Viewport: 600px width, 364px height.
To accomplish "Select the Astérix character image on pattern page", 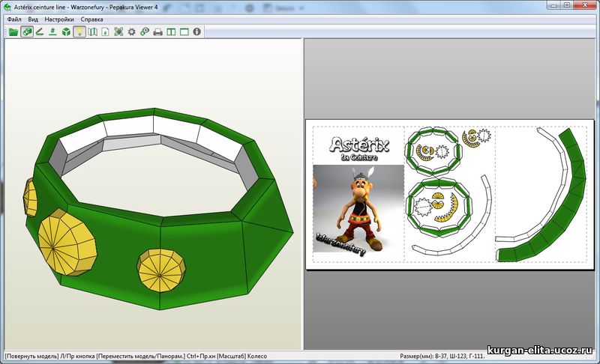I will click(358, 209).
